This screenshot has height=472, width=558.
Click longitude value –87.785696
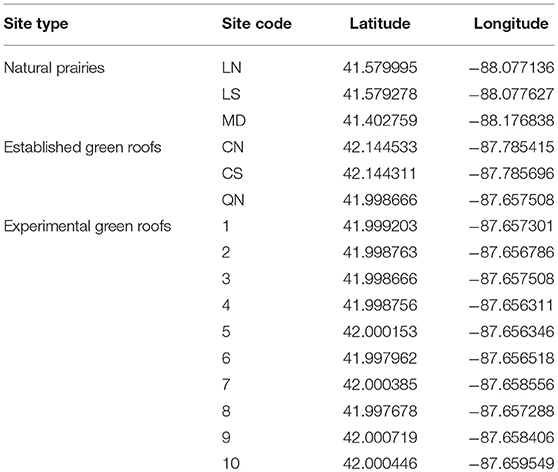point(511,173)
